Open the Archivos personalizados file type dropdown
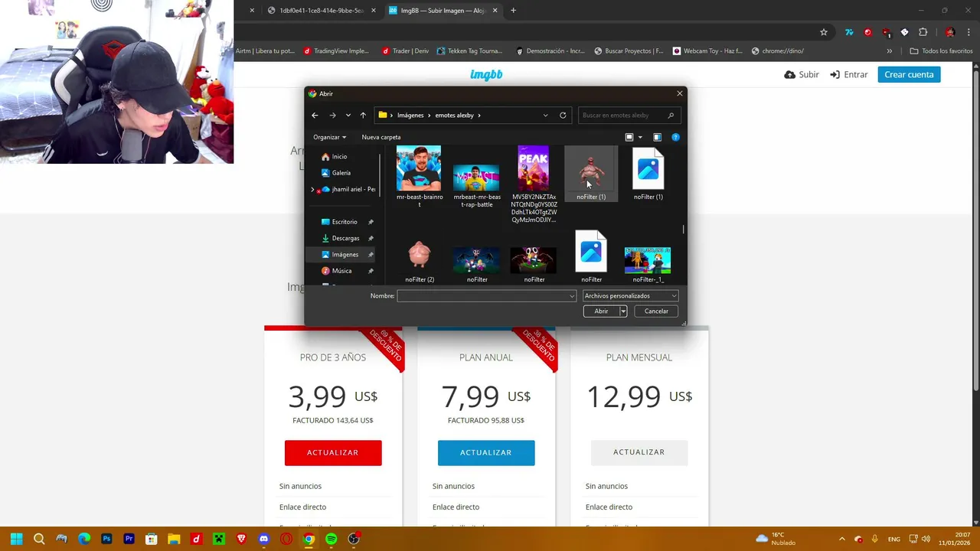Screen dimensions: 980x551 630,296
